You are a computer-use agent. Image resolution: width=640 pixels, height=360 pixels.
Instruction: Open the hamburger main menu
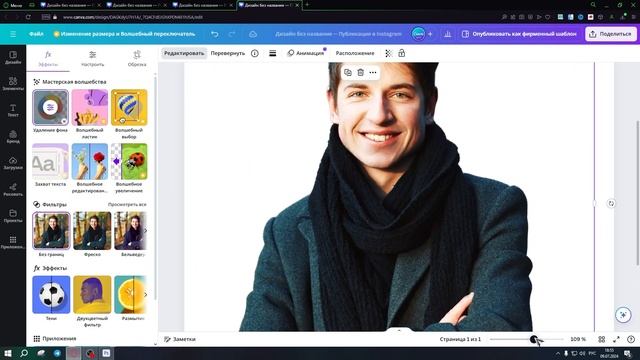(x=13, y=34)
